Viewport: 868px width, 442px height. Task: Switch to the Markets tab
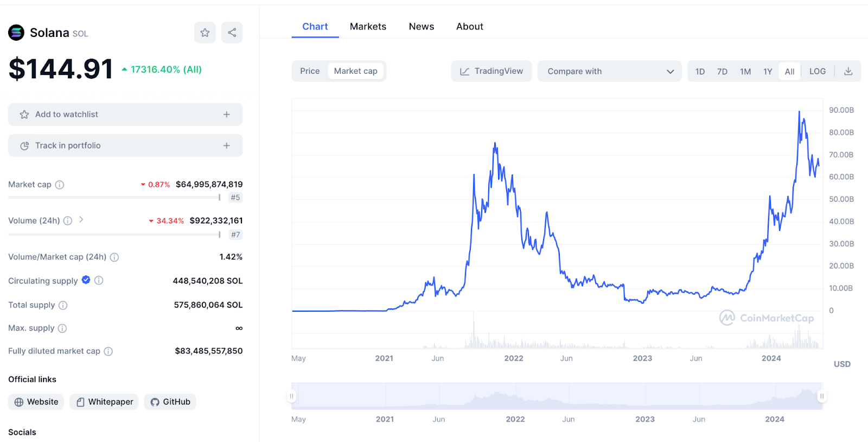pos(368,27)
